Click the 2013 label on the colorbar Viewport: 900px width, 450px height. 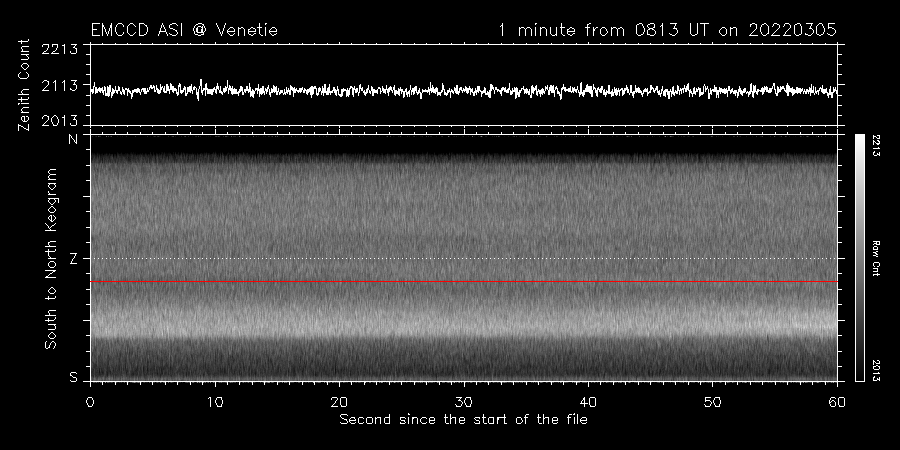point(876,370)
